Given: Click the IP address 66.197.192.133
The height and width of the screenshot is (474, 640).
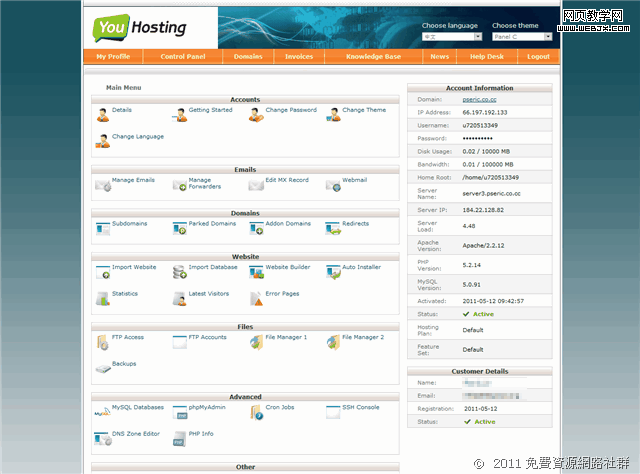Looking at the screenshot, I should pos(485,112).
